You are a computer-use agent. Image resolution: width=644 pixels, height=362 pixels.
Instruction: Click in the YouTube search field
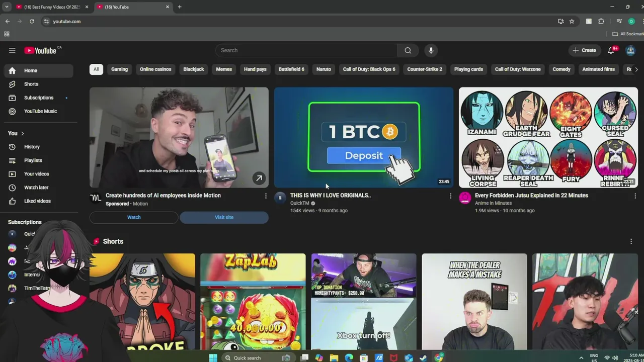point(306,50)
